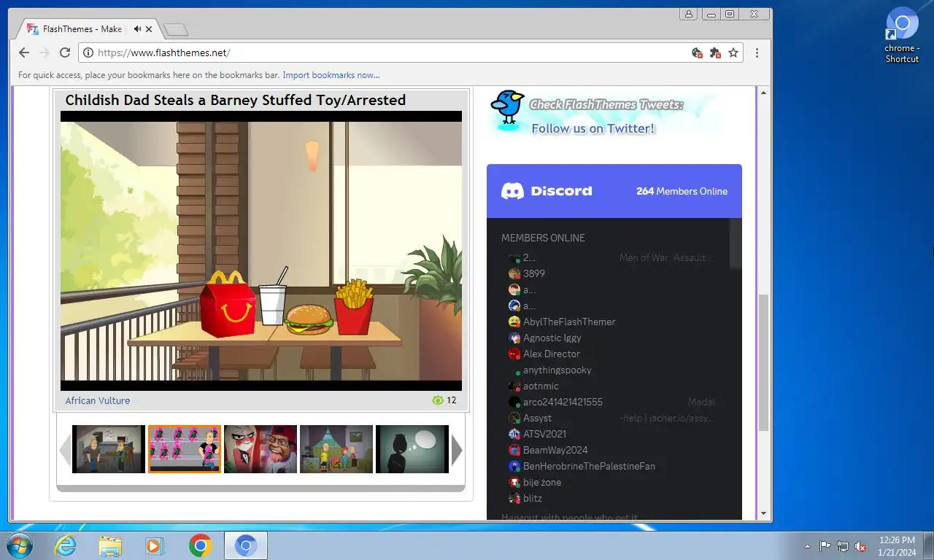934x560 pixels.
Task: Click the Chrome user profile button
Action: (x=688, y=14)
